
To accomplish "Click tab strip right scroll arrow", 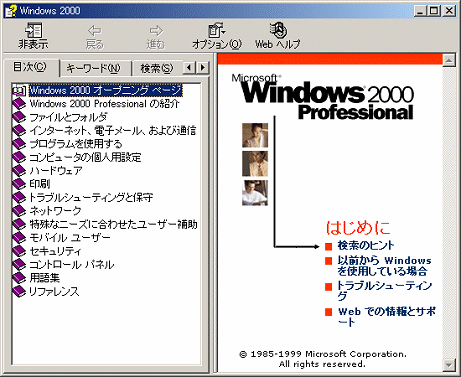I will point(203,68).
